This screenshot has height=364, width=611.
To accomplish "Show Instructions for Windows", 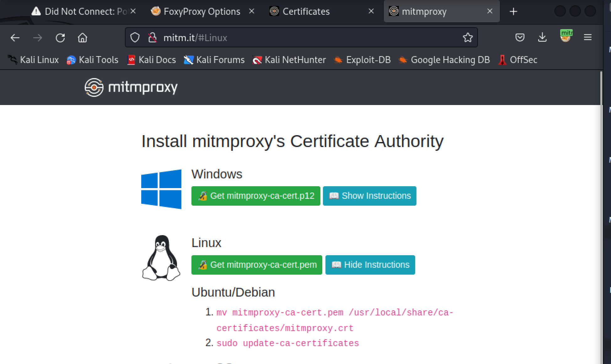I will click(369, 196).
